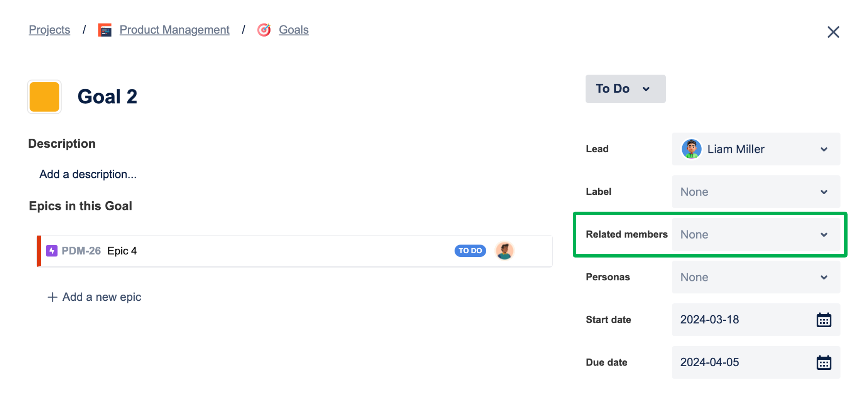Navigate to the Goals breadcrumb

(294, 30)
